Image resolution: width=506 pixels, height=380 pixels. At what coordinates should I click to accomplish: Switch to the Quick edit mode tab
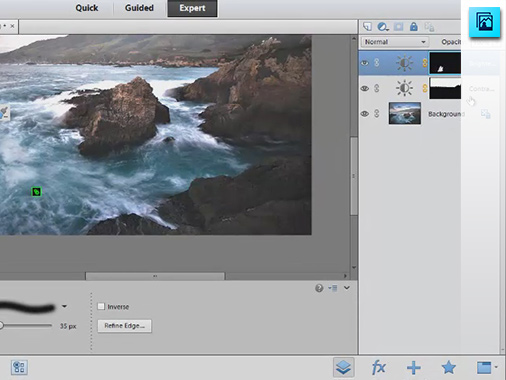click(87, 8)
